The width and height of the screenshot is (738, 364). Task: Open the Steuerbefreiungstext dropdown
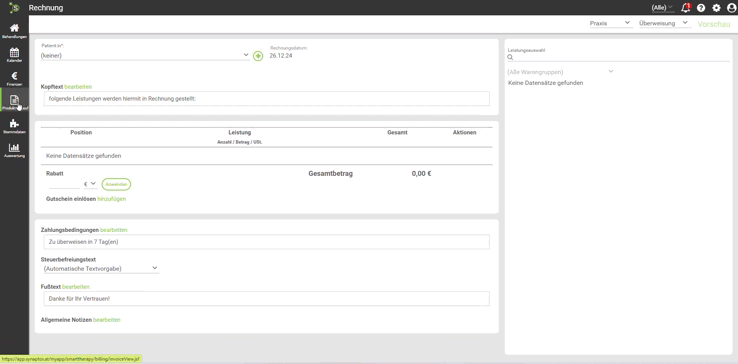tap(100, 268)
